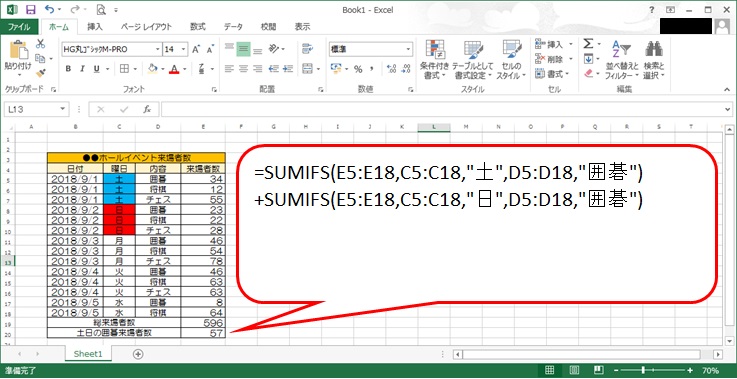Toggle the highlighted middle vertical alignment
The width and height of the screenshot is (737, 379).
(243, 48)
